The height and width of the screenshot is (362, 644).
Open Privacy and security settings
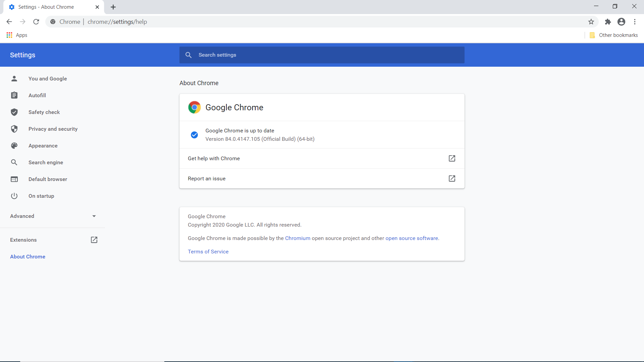[x=53, y=129]
